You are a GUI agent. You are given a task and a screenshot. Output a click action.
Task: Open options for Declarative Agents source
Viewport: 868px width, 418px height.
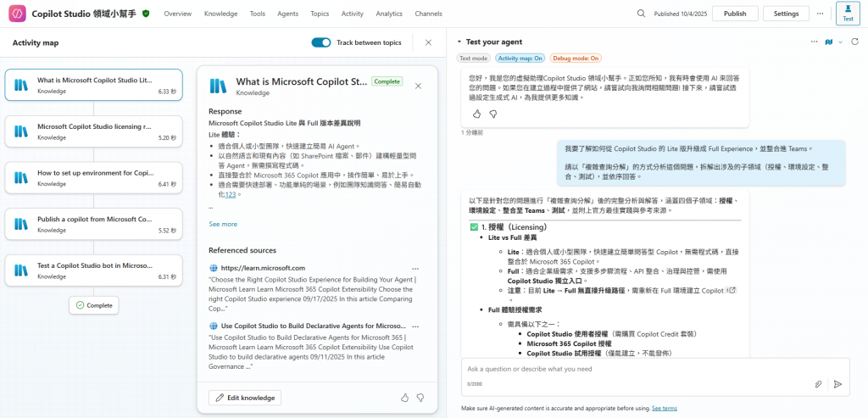[x=415, y=326]
